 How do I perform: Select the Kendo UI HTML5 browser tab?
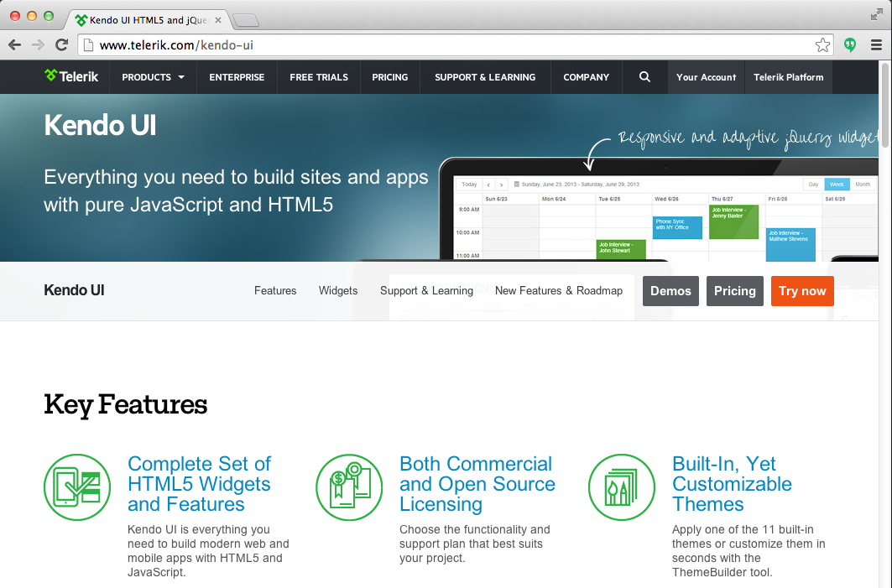click(149, 20)
